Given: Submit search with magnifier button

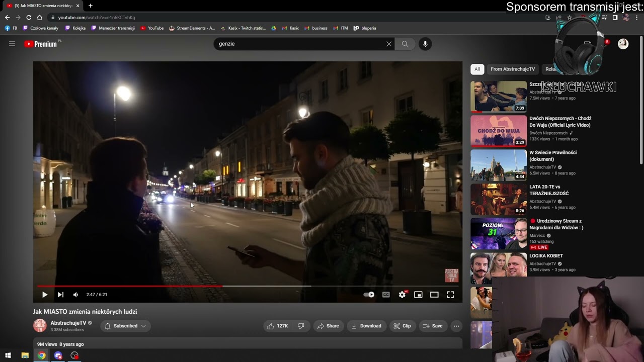Looking at the screenshot, I should click(405, 44).
